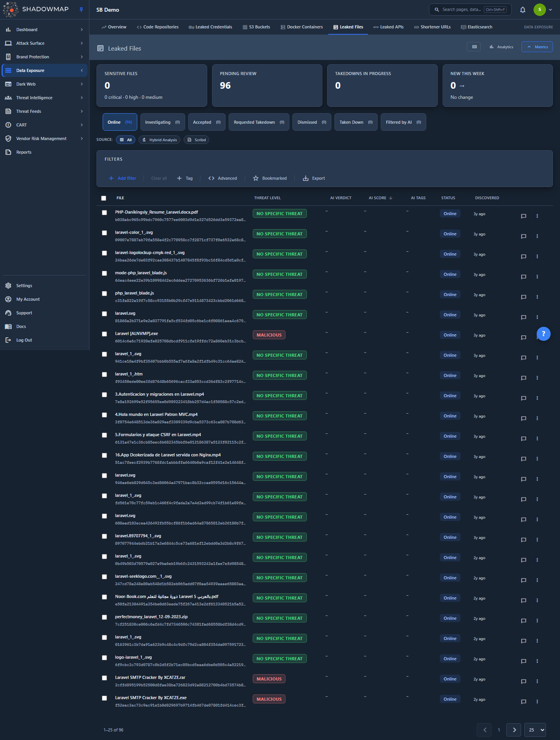Switch to the Overview tab

(x=114, y=27)
